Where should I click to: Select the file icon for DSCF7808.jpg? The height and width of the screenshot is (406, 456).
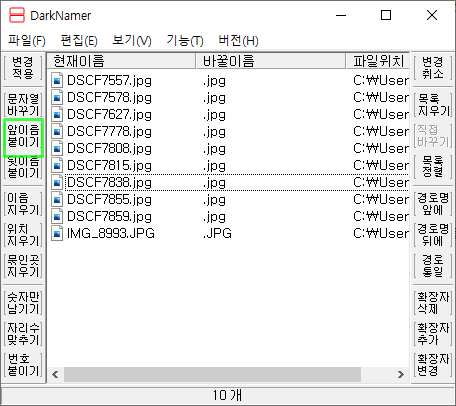[x=57, y=149]
